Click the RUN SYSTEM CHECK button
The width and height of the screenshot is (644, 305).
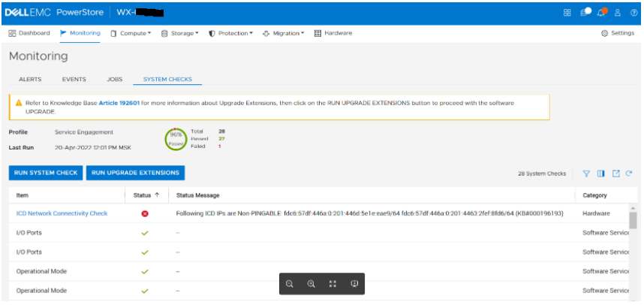(x=46, y=173)
